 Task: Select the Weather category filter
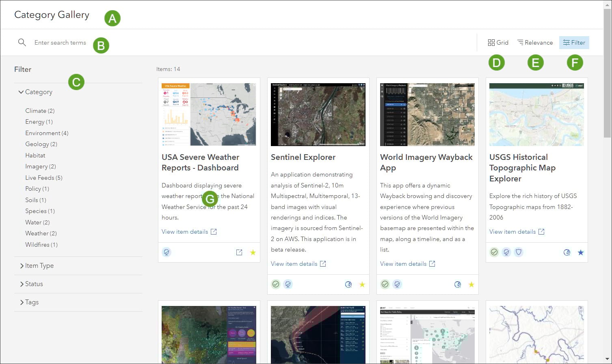(x=41, y=233)
